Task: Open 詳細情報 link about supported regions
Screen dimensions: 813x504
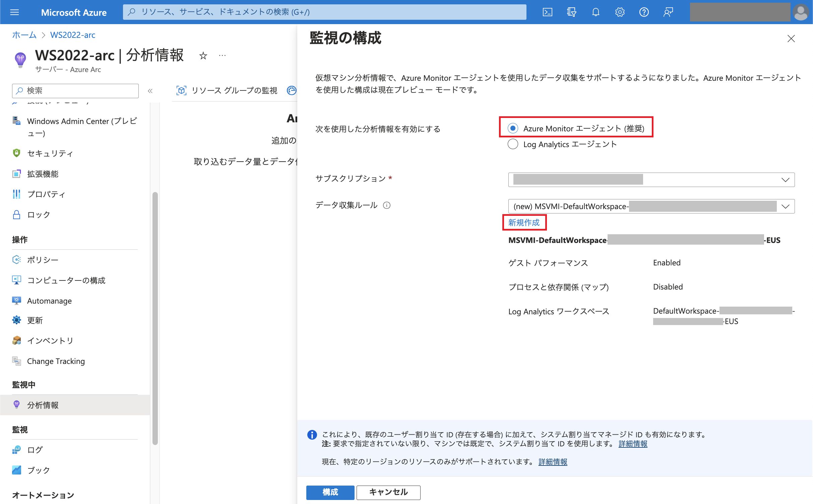Action: [x=553, y=462]
